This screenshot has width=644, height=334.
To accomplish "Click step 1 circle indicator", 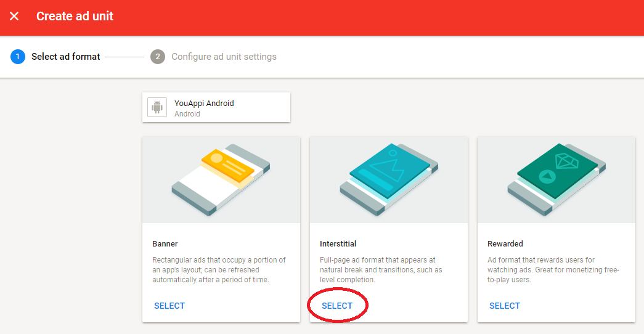I will [x=18, y=57].
